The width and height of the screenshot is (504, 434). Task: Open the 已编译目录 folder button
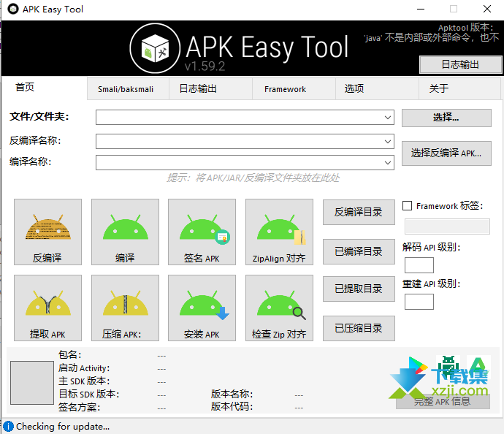coord(359,251)
